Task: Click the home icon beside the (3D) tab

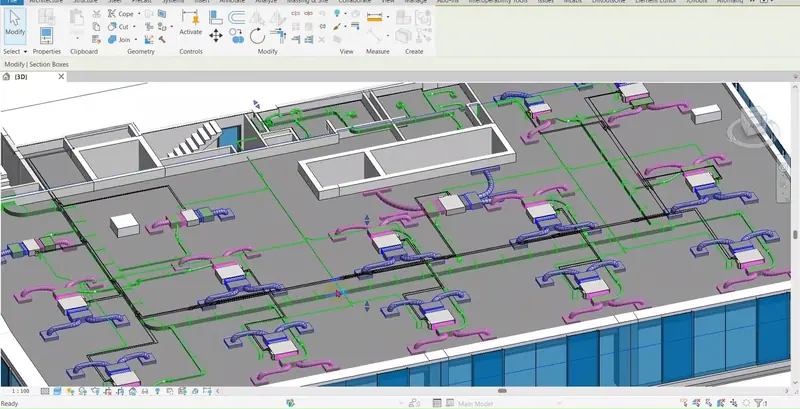Action: 6,76
